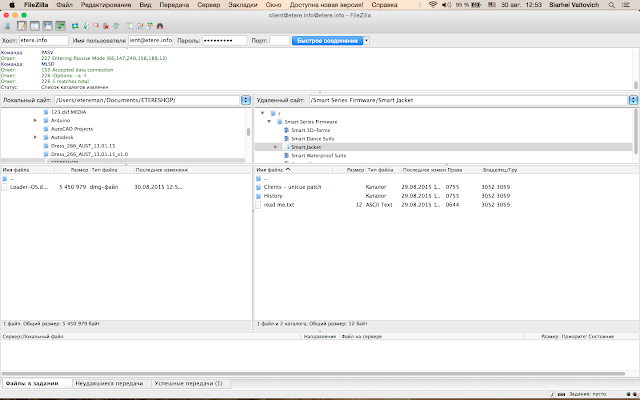Click the queue pane horizontal scrollbar

(x=313, y=373)
